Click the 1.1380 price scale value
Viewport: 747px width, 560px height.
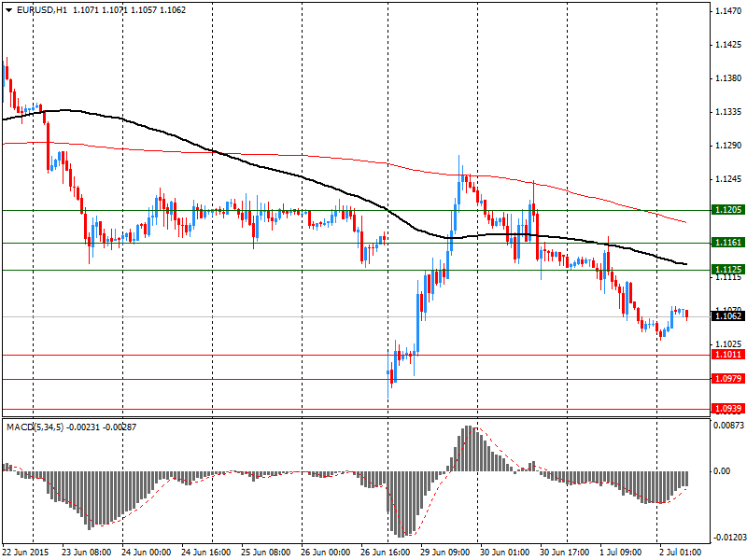(x=728, y=78)
